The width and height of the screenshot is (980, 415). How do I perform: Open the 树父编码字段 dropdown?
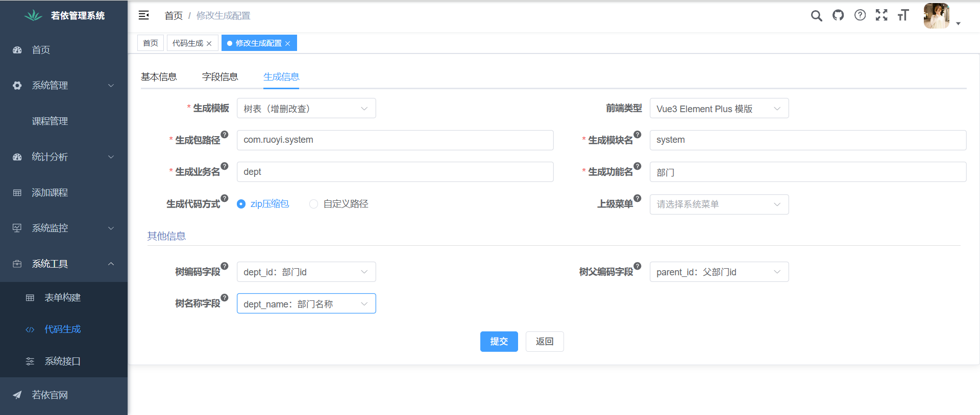coord(719,272)
